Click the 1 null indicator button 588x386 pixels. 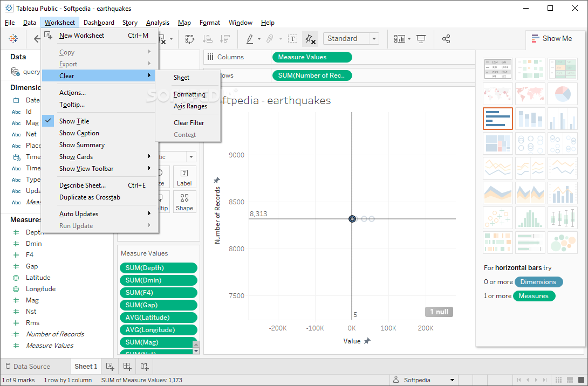click(x=439, y=312)
